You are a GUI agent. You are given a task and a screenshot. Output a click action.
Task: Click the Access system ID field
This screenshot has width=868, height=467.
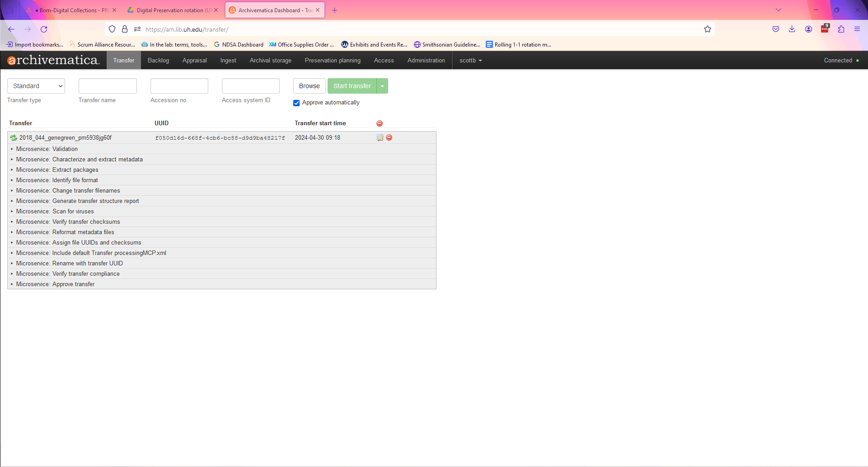pyautogui.click(x=251, y=86)
